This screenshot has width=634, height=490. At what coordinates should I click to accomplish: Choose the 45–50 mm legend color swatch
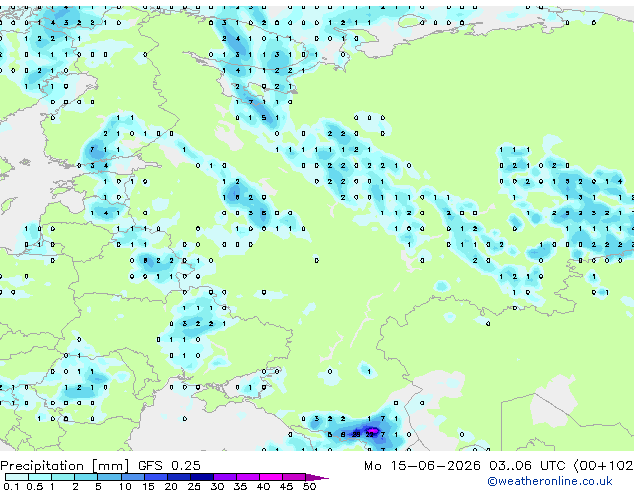[294, 477]
